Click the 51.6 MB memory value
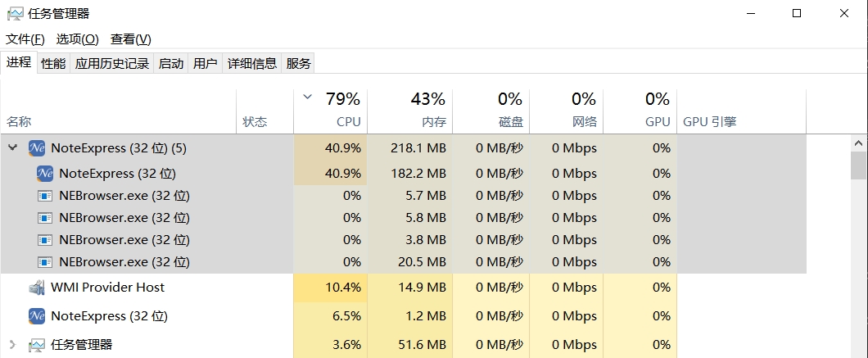 click(423, 345)
